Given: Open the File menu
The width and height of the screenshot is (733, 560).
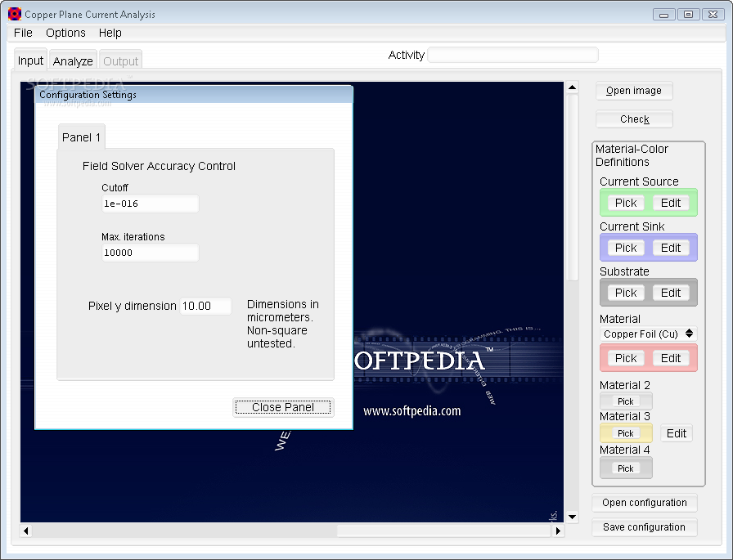Looking at the screenshot, I should point(23,33).
